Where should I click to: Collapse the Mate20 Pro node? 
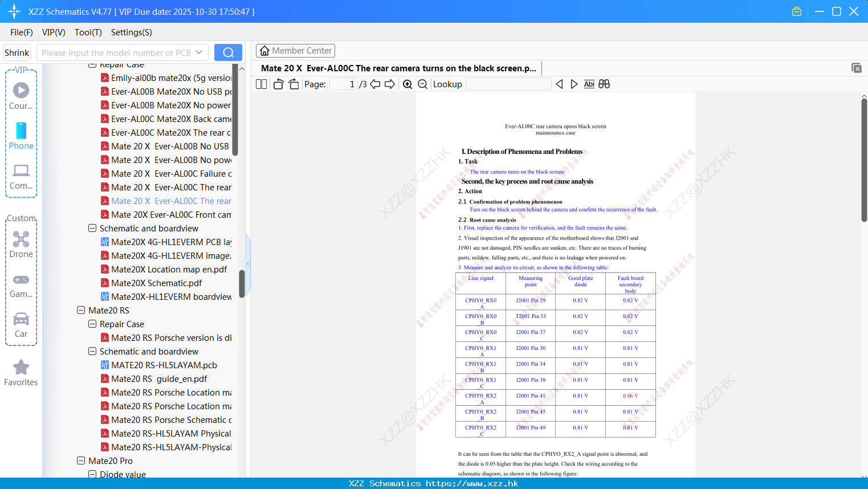[81, 461]
